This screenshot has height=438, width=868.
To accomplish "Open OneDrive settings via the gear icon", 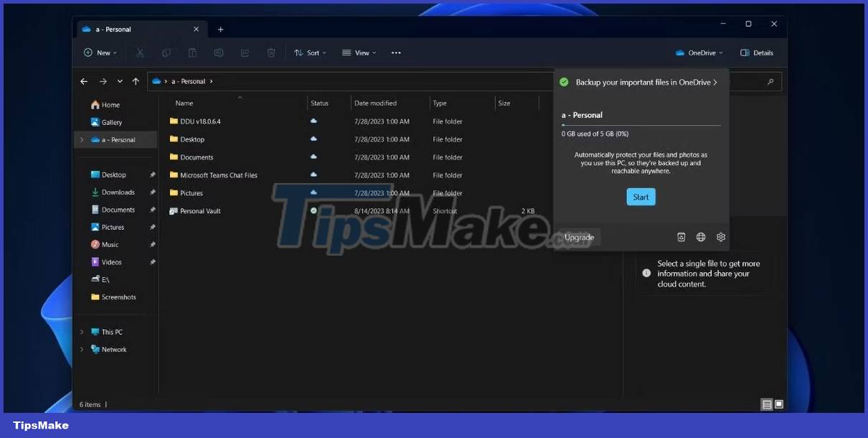I will coord(720,236).
